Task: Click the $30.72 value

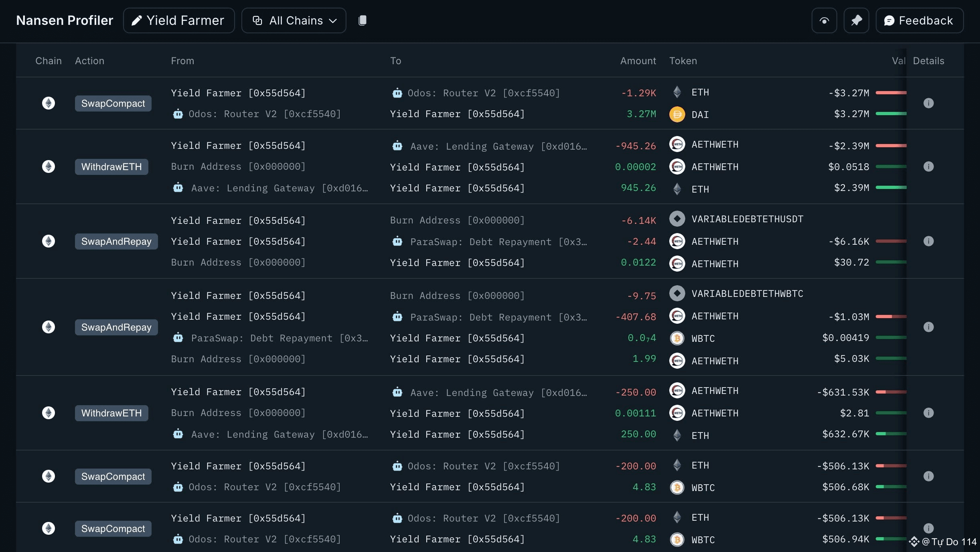Action: pyautogui.click(x=852, y=262)
